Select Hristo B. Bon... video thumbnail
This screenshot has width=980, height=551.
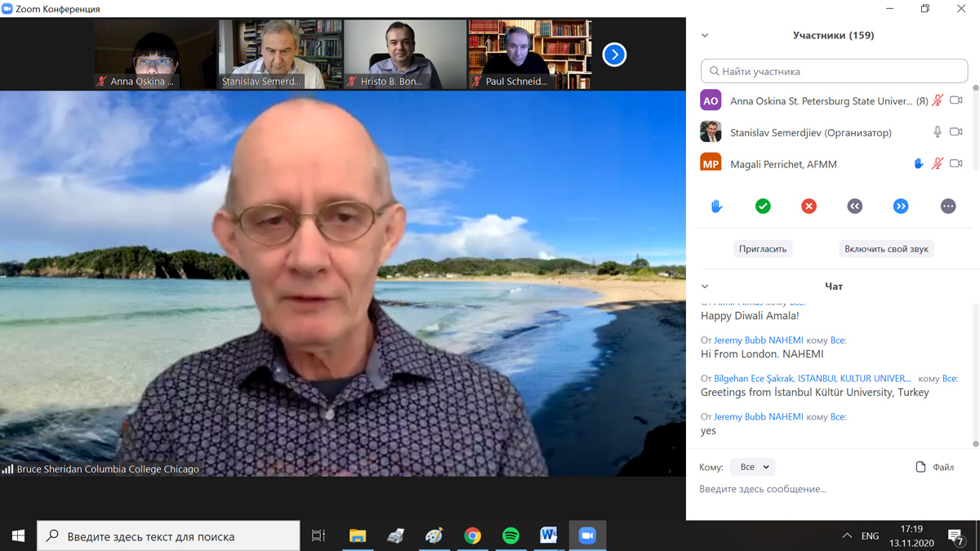tap(404, 55)
